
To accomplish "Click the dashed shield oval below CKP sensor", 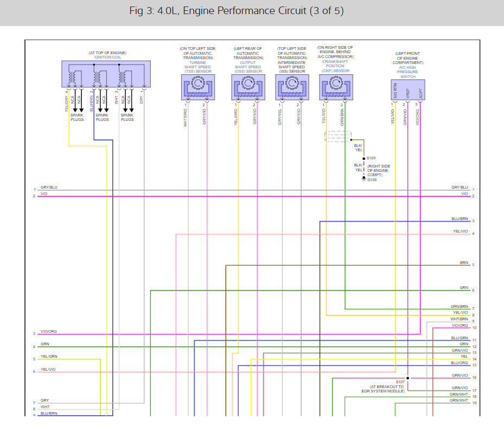I will (338, 137).
